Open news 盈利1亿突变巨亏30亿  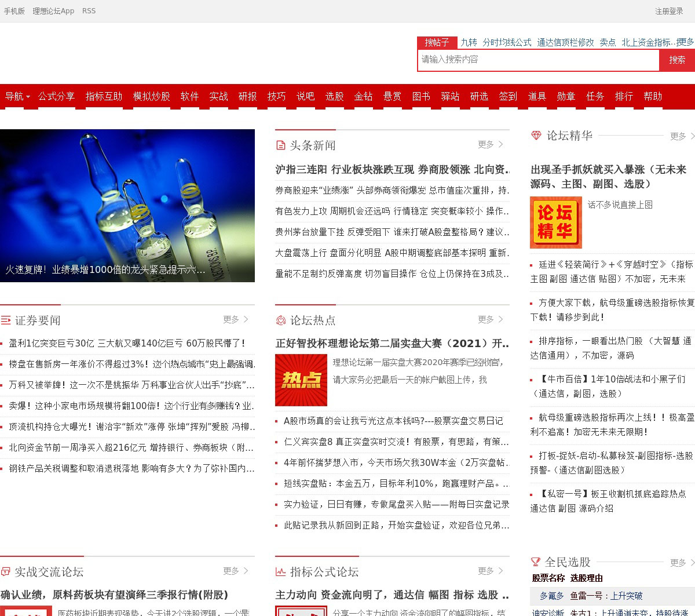pos(127,343)
